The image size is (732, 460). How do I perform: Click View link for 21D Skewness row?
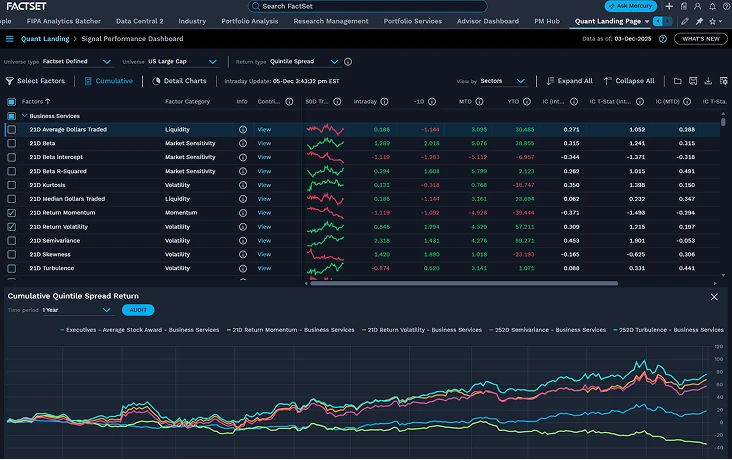click(264, 255)
